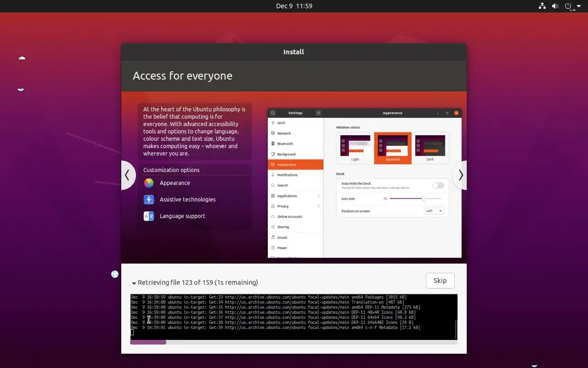Collapse the Retrieving file details expander

click(x=134, y=283)
